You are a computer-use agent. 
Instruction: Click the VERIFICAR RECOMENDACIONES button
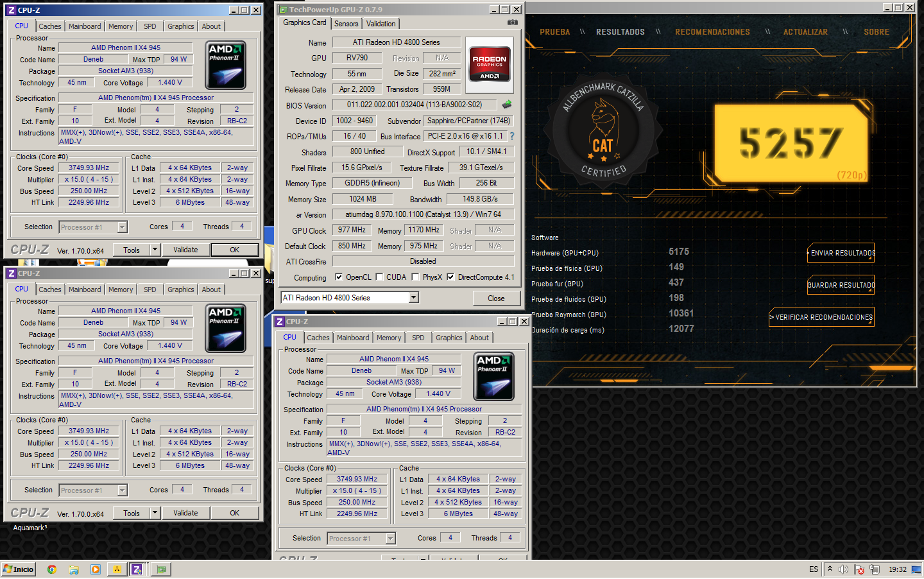pyautogui.click(x=821, y=317)
